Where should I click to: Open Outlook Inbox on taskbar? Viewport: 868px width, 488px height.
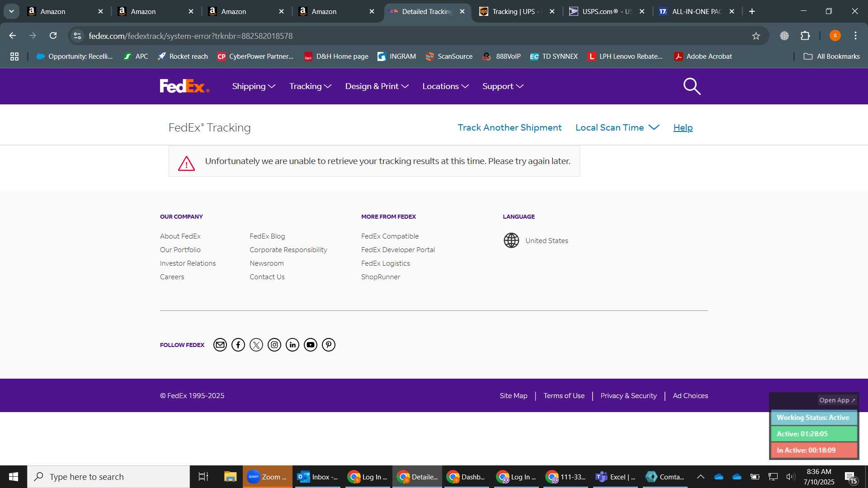317,477
